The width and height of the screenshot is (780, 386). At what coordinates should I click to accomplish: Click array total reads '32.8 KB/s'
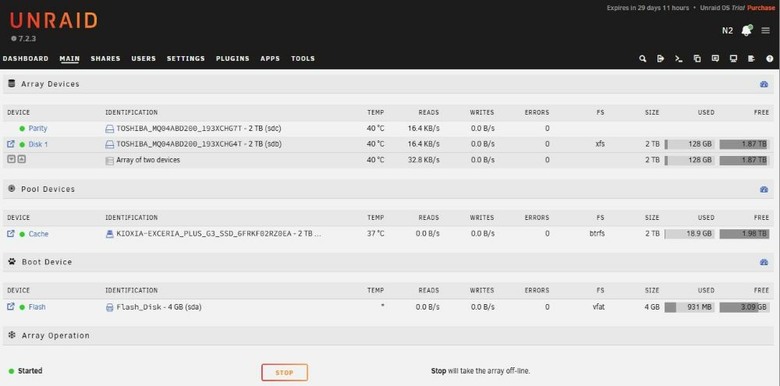pos(423,160)
